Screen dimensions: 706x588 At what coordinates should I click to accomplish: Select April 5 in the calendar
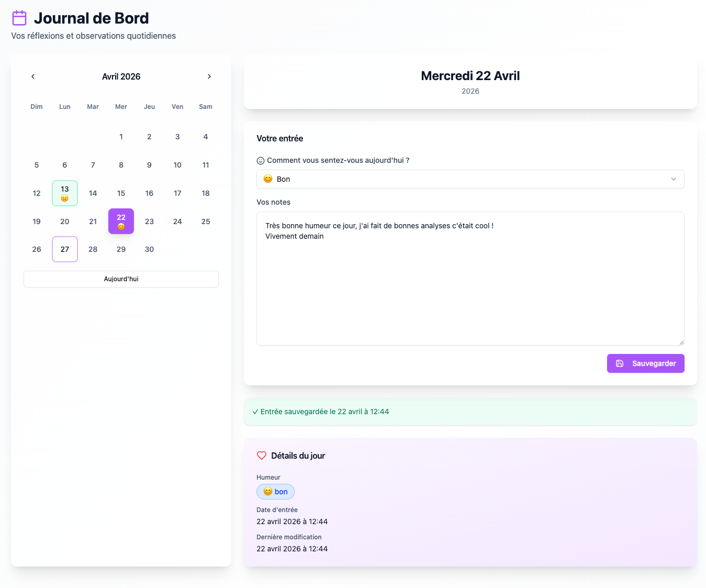37,165
